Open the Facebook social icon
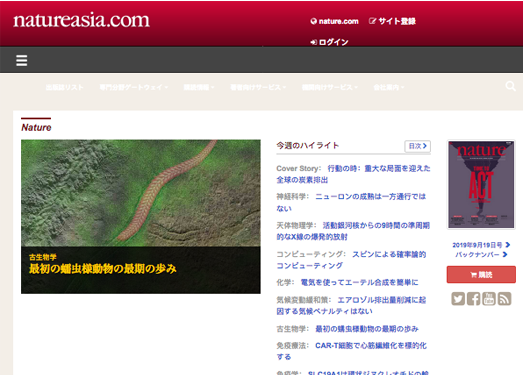 coord(473,299)
